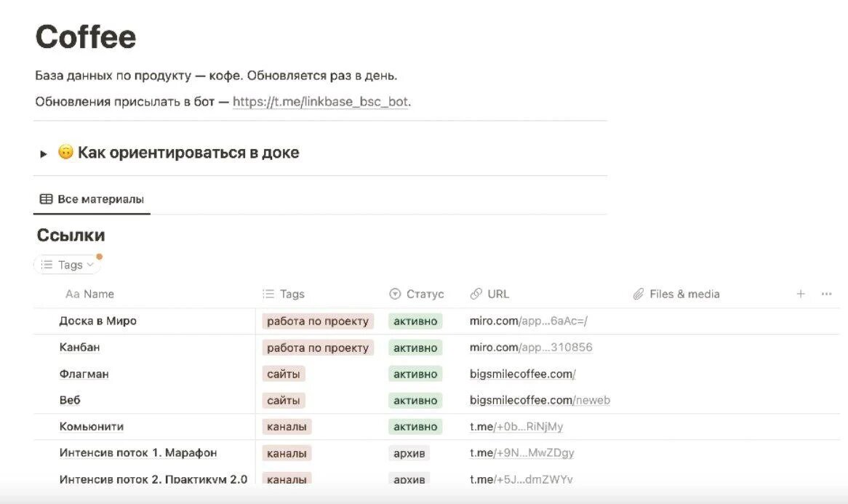Open the bigsmilecoffee.com link for Флагман
The width and height of the screenshot is (848, 504).
coord(521,373)
